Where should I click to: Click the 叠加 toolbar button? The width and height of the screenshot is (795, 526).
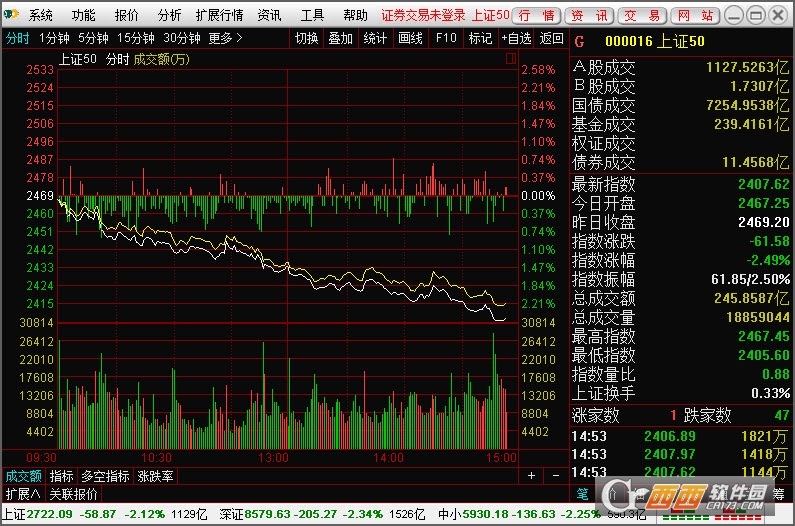(340, 38)
